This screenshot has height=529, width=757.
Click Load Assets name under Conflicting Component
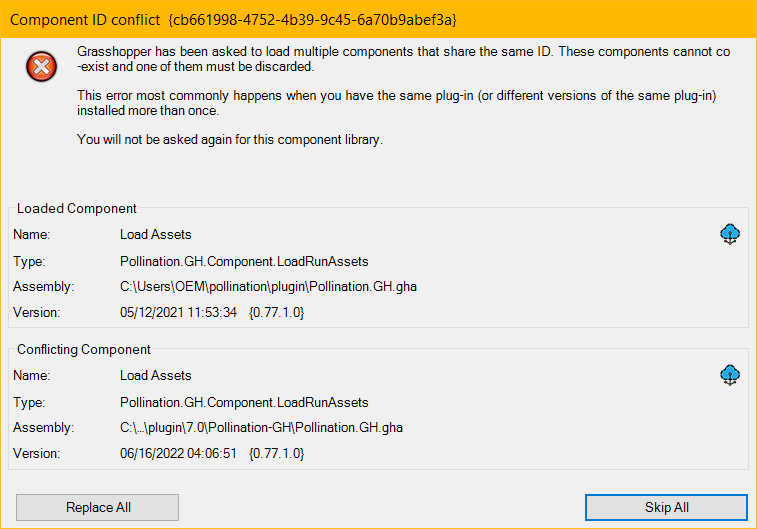click(155, 376)
